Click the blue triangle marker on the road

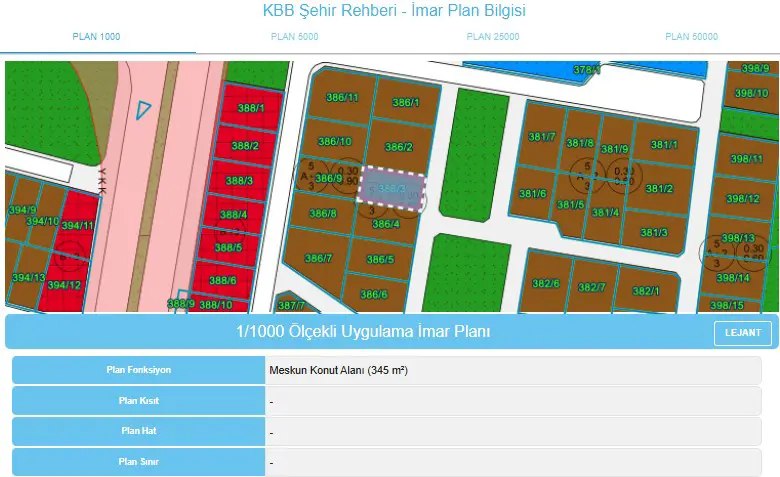[143, 109]
